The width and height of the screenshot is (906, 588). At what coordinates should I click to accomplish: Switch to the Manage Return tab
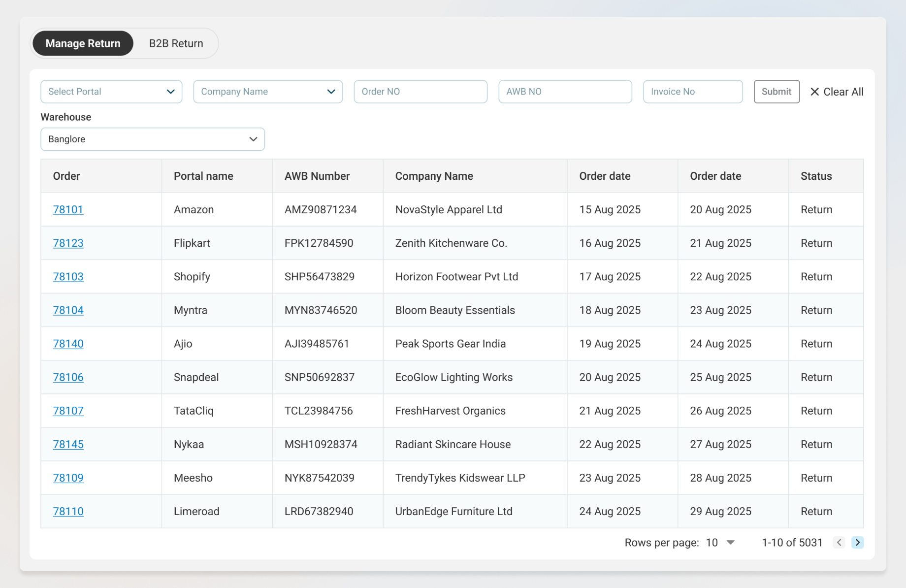click(83, 43)
